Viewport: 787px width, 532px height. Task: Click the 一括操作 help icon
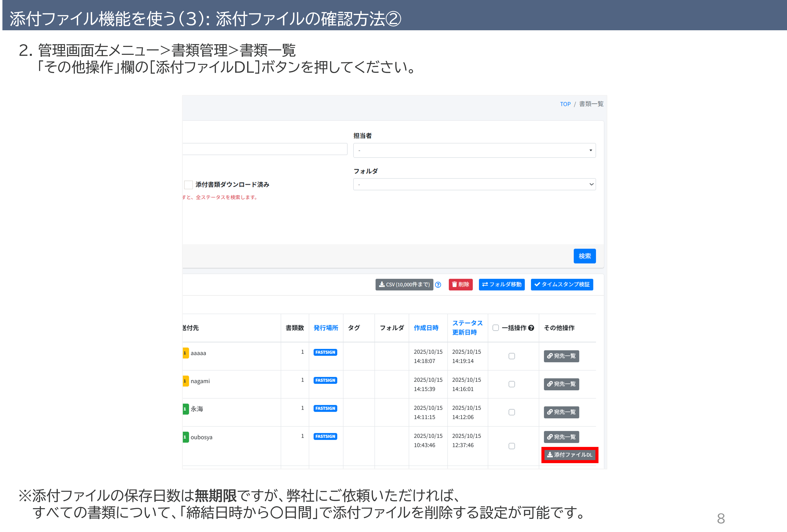(x=531, y=328)
